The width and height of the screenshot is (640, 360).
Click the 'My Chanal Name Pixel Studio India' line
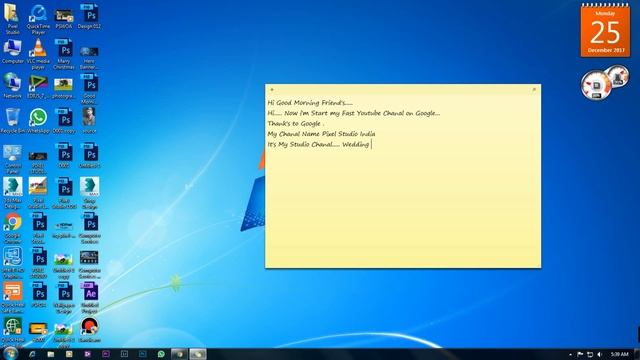[x=321, y=134]
